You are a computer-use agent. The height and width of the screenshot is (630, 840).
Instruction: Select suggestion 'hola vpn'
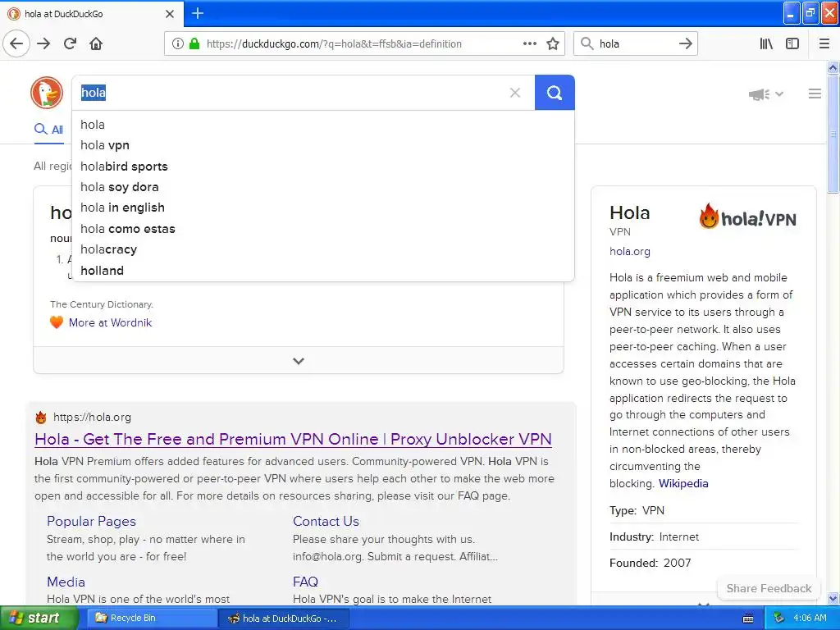(323, 145)
